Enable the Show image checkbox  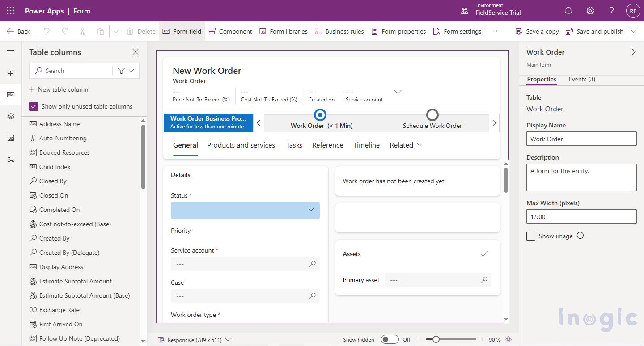click(531, 236)
